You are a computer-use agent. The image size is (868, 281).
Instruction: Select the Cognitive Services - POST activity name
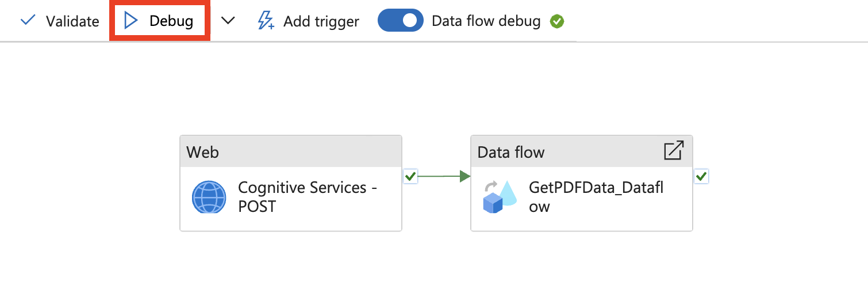[307, 197]
